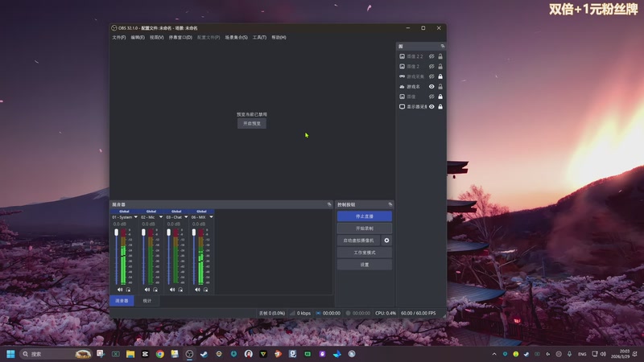Click the monitor icon of 显示器采集 source
Image resolution: width=644 pixels, height=362 pixels.
402,107
